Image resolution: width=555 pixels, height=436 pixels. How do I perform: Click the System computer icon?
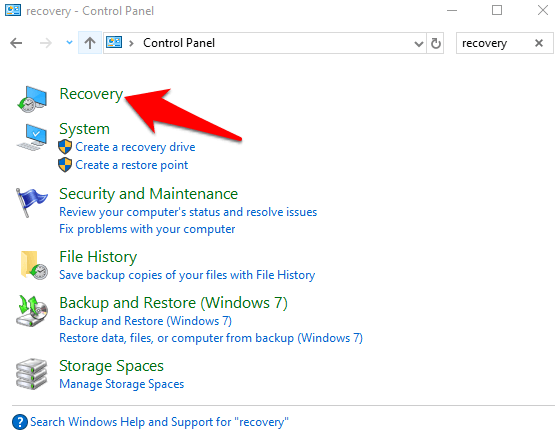(x=32, y=136)
